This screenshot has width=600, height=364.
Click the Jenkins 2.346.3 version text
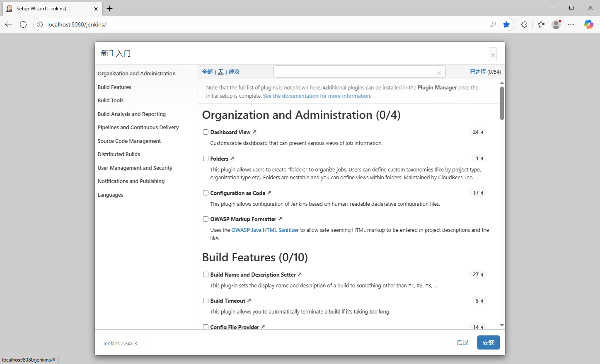point(120,343)
